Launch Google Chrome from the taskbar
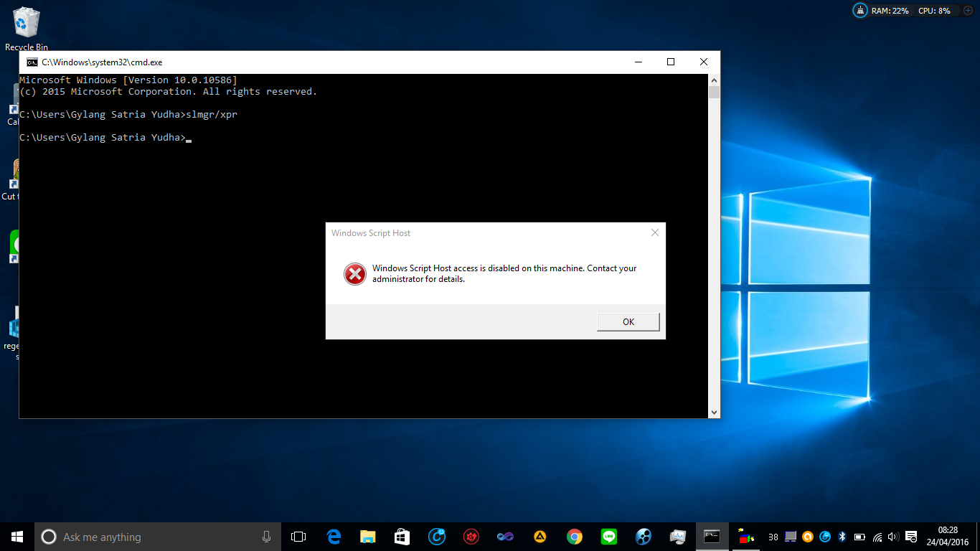 coord(575,536)
